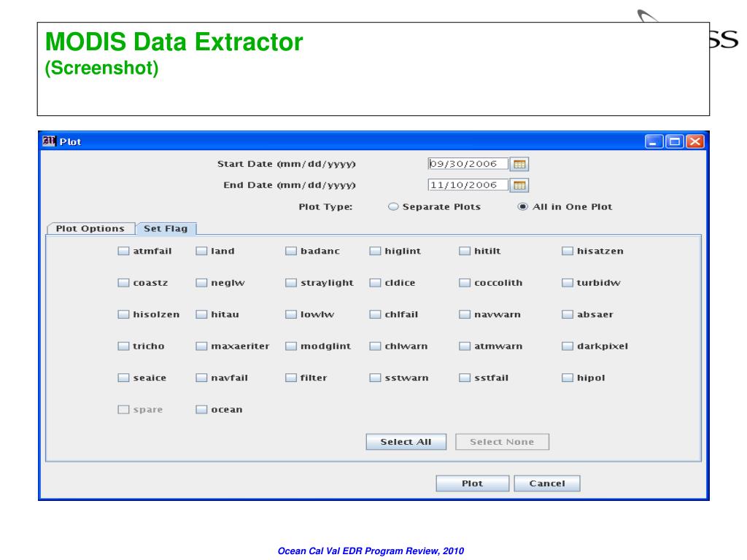Check the land flag
This screenshot has width=747, height=560.
pyautogui.click(x=201, y=251)
